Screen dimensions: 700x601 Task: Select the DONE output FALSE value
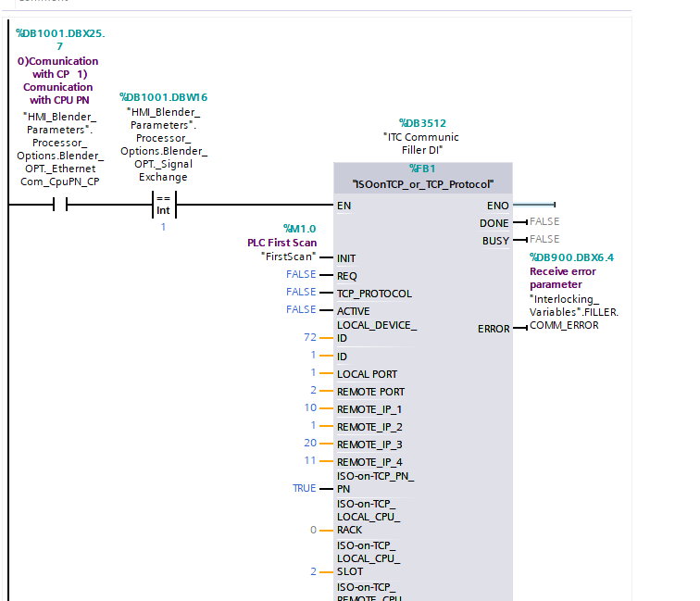tap(544, 221)
